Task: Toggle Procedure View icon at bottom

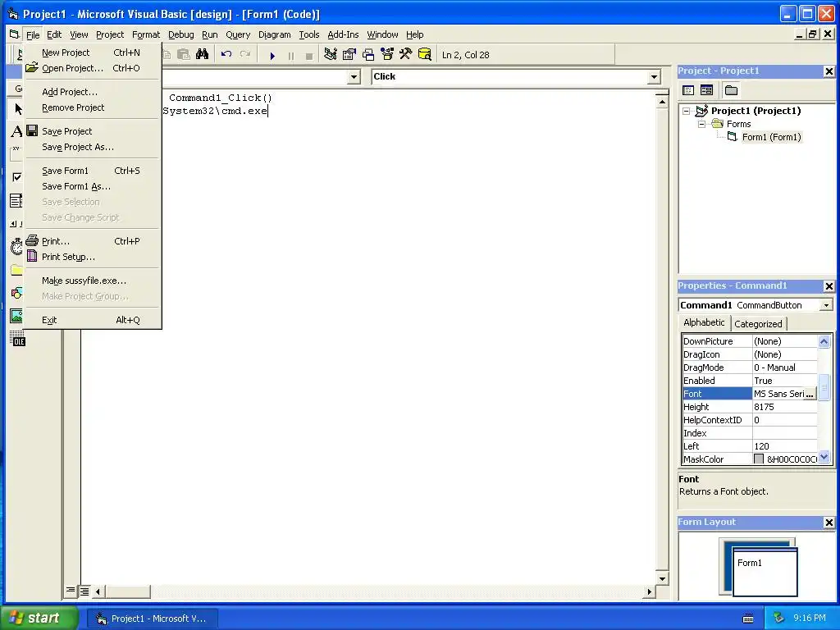Action: (x=71, y=591)
